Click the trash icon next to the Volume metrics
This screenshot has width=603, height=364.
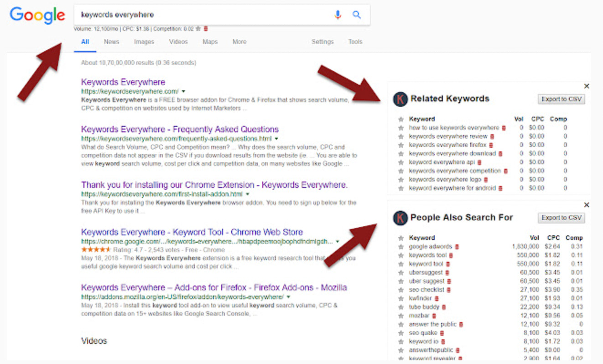click(x=205, y=28)
